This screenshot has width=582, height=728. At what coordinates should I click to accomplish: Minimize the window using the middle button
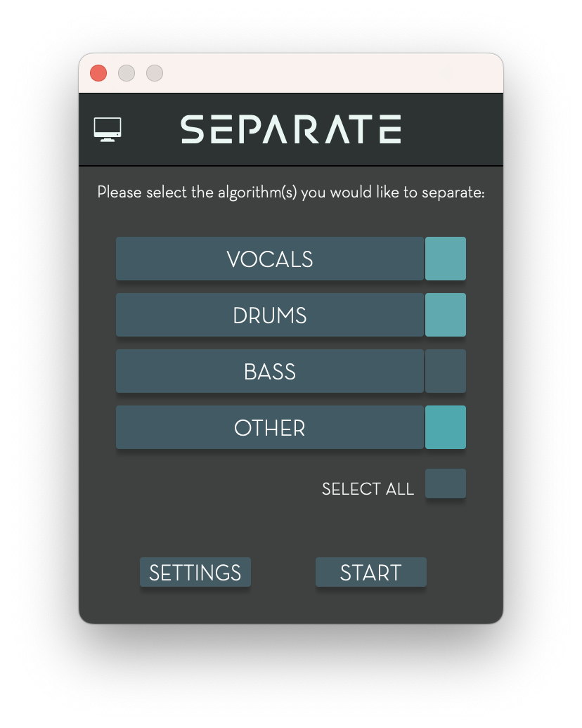coord(127,73)
